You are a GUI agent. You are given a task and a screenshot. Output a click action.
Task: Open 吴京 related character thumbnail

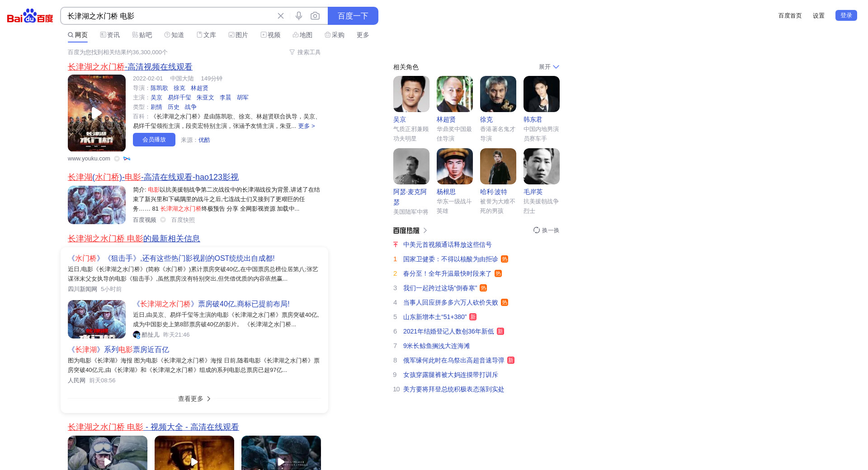[411, 94]
